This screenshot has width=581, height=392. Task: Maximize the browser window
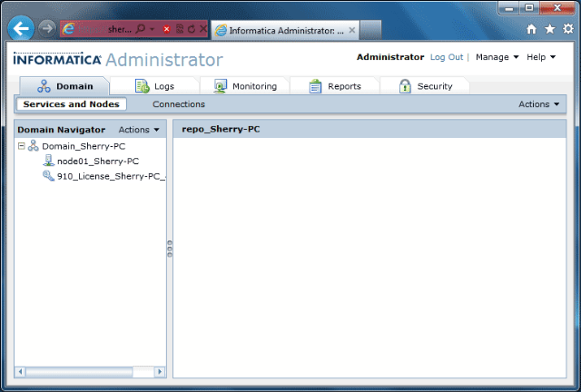(529, 8)
